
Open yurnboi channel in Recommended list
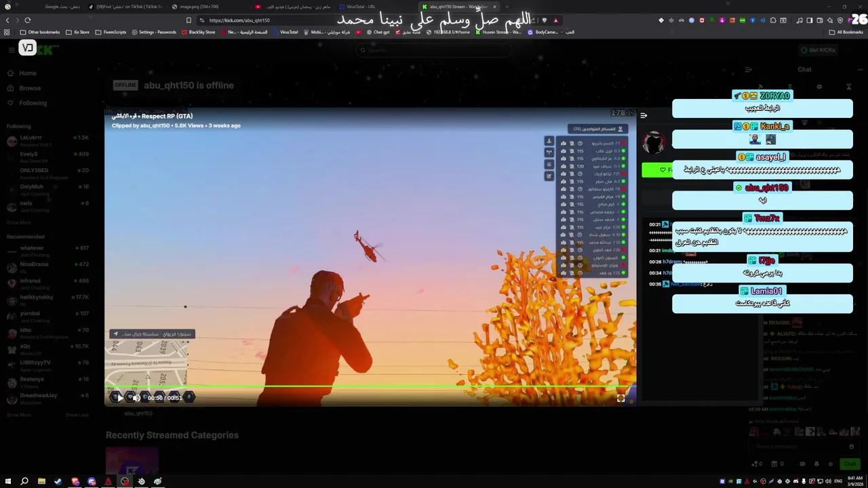pyautogui.click(x=47, y=317)
